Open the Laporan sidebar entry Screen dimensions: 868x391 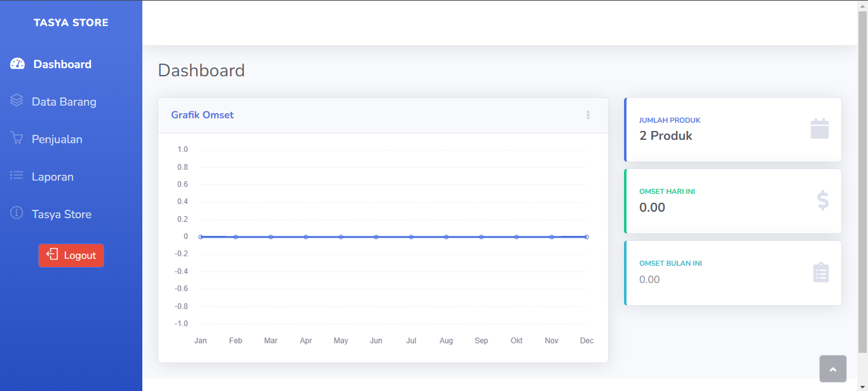pyautogui.click(x=53, y=177)
